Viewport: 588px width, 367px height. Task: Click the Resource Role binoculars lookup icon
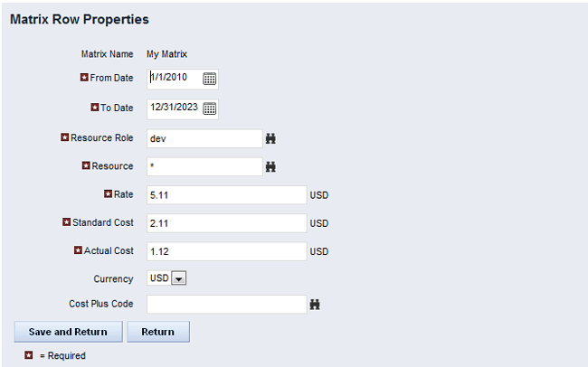270,138
